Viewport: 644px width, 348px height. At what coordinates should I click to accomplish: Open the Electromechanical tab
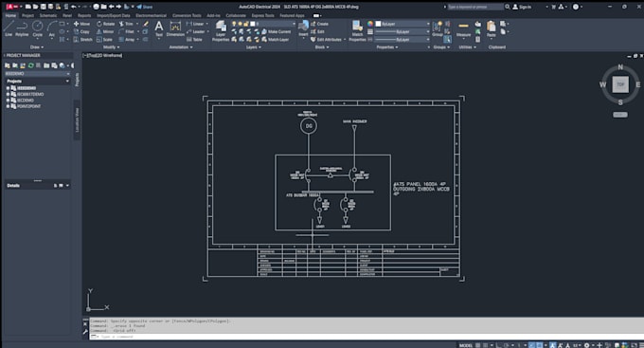click(152, 15)
